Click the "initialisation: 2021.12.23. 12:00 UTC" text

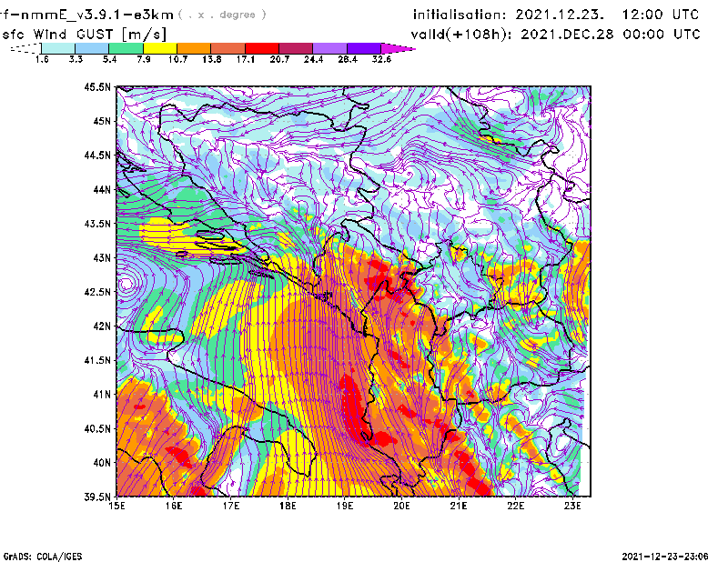pyautogui.click(x=556, y=15)
